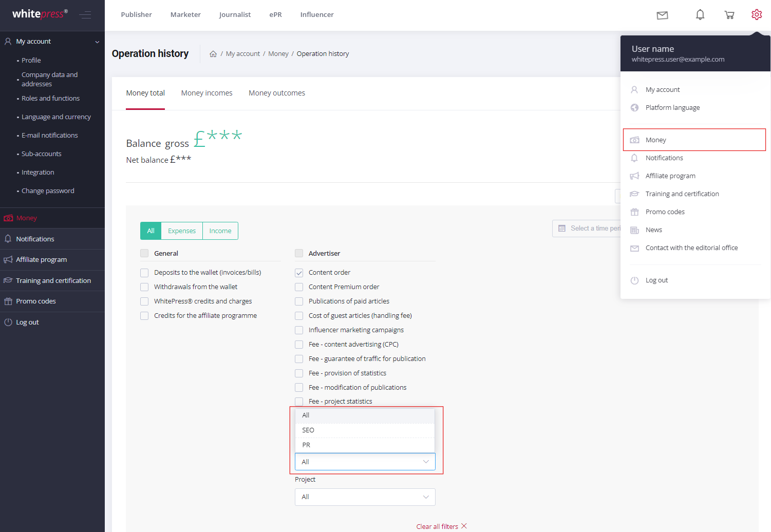Click the settings gear icon
Viewport: 771px width, 532px height.
pyautogui.click(x=757, y=14)
